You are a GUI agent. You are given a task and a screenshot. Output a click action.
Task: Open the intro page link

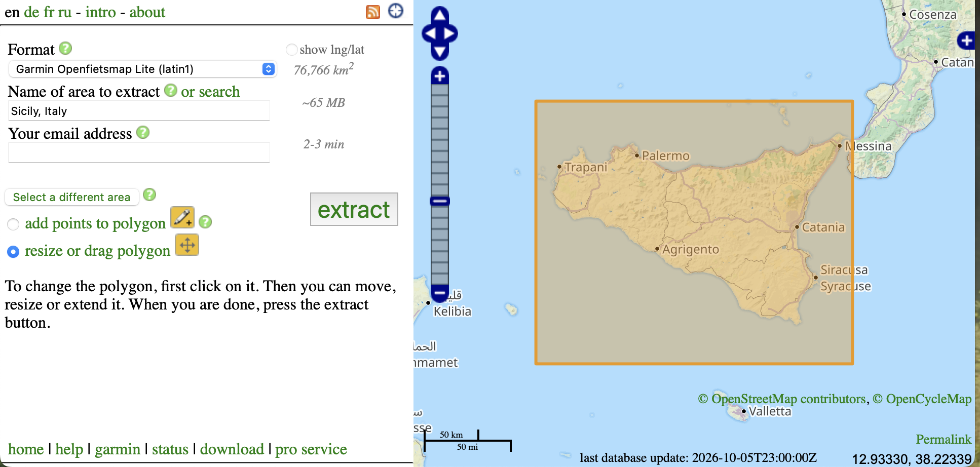tap(101, 12)
